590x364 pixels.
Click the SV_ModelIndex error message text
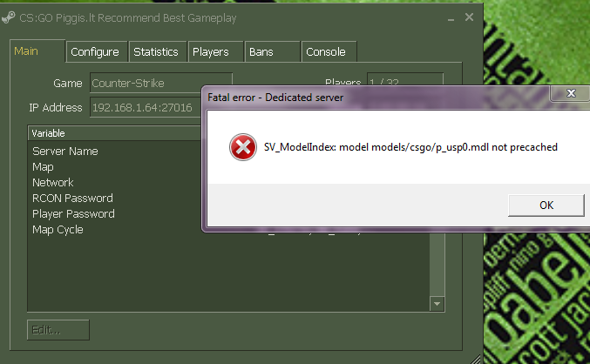410,147
